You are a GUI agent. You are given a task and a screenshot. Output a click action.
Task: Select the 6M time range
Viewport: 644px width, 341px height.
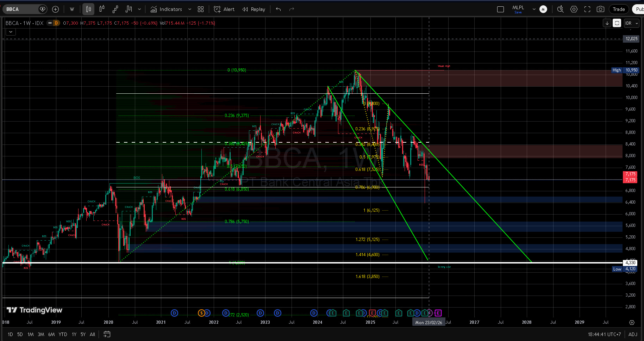51,334
